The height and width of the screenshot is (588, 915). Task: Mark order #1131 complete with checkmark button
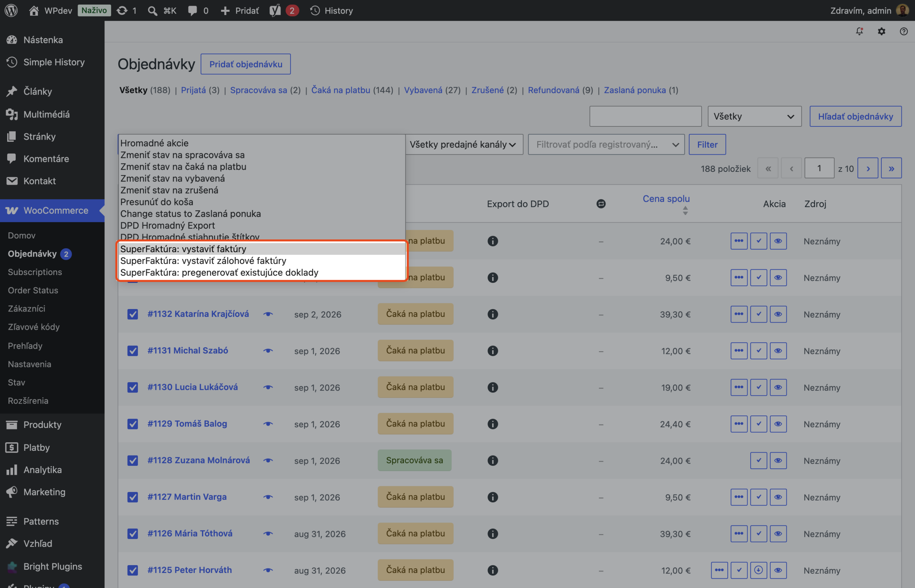[758, 351]
